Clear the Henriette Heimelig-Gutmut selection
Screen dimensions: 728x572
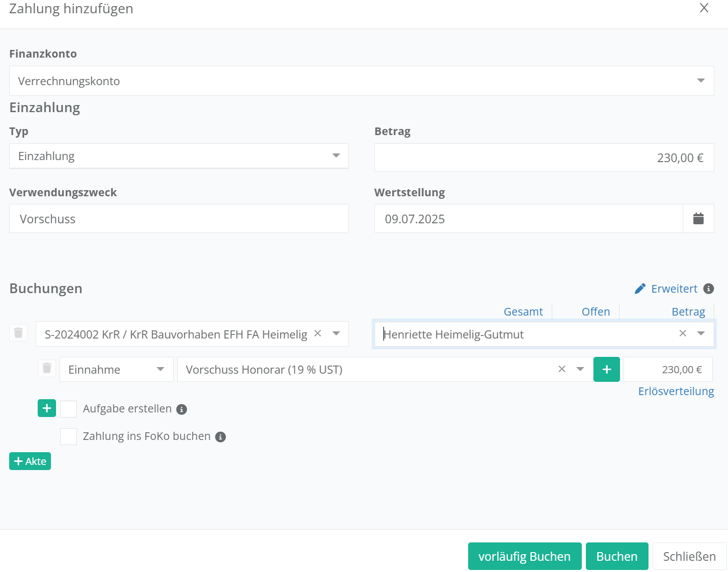click(x=683, y=333)
